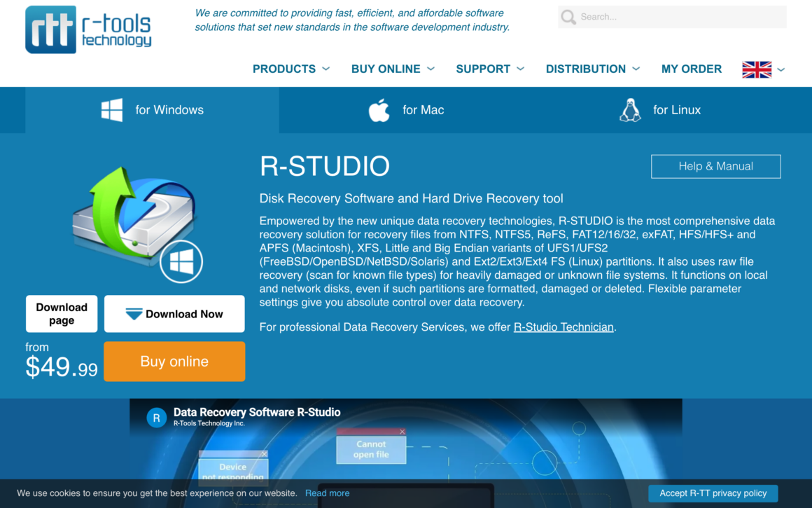Open the Download page button
This screenshot has height=508, width=812.
(62, 314)
